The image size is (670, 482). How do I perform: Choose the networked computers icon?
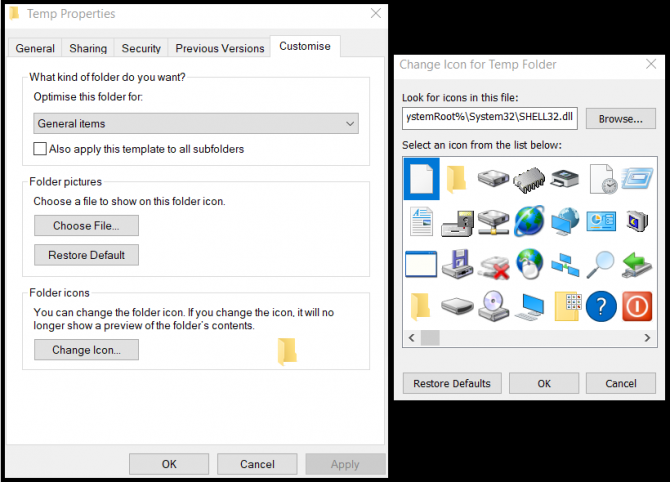click(565, 265)
